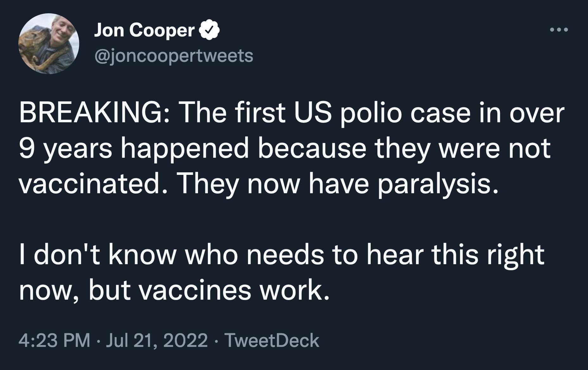The width and height of the screenshot is (588, 370).
Task: Select the display name Jon Cooper
Action: (x=144, y=30)
